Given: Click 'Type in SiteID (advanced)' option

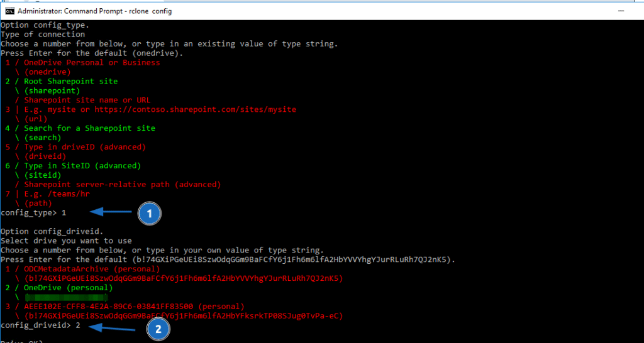Looking at the screenshot, I should [x=82, y=166].
